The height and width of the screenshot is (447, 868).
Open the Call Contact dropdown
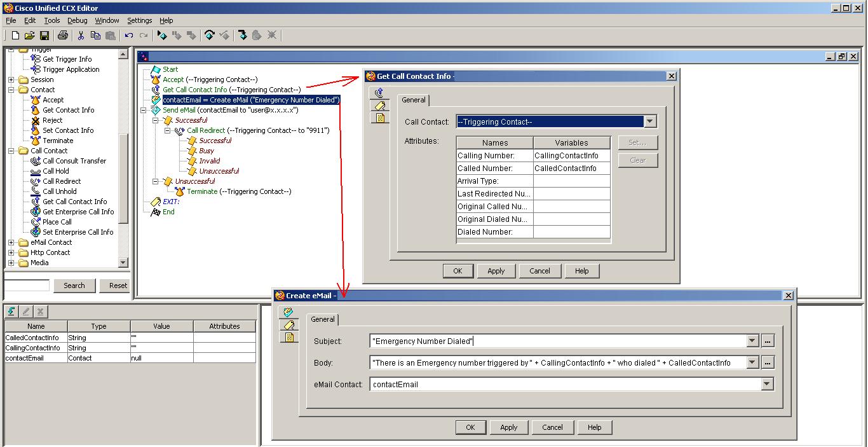click(x=650, y=121)
